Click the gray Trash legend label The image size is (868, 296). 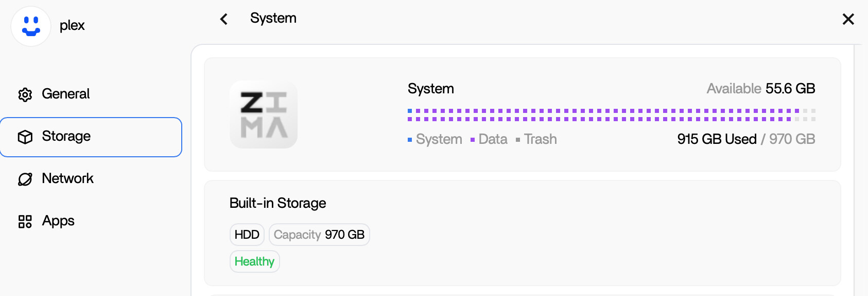(540, 139)
